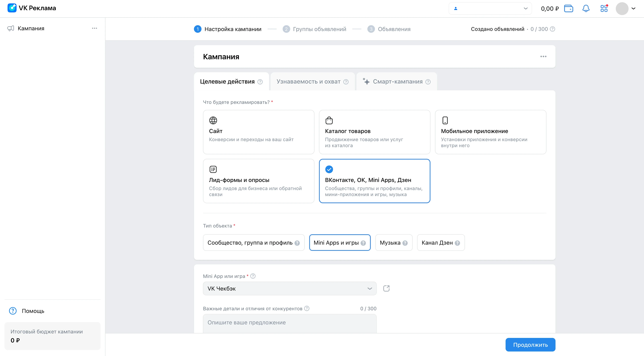Select ВКонтакте, ОК, Mini Apps, Дзен option

[x=374, y=181]
